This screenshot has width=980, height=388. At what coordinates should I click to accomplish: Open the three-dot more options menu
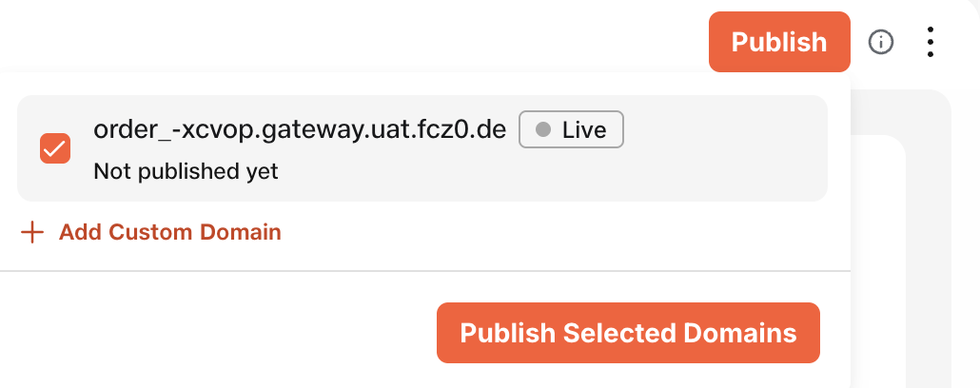[931, 42]
